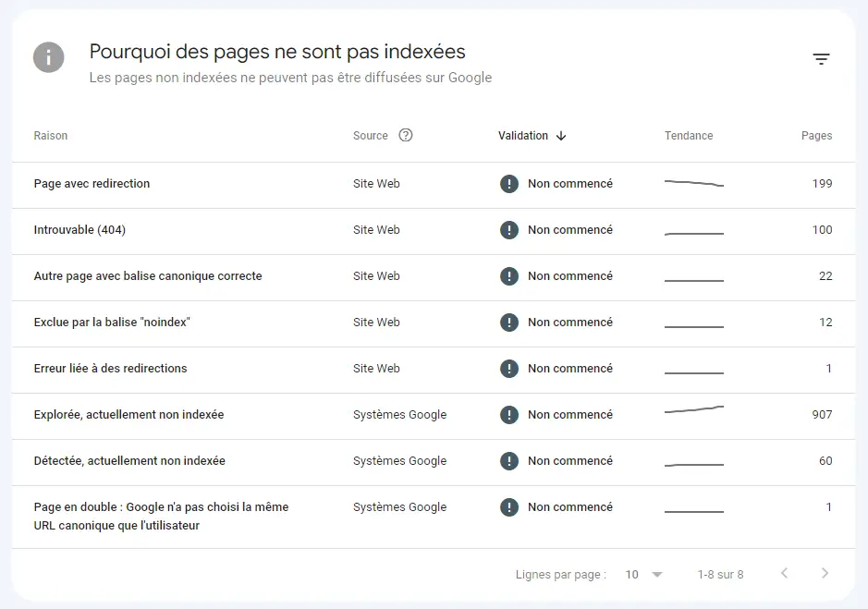868x609 pixels.
Task: Click the Tendance column header
Action: click(x=689, y=136)
